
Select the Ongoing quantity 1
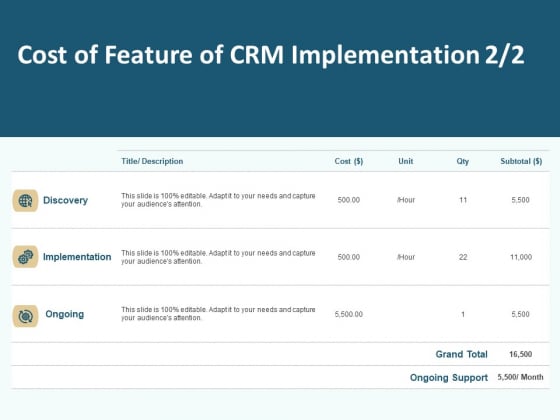pos(463,314)
